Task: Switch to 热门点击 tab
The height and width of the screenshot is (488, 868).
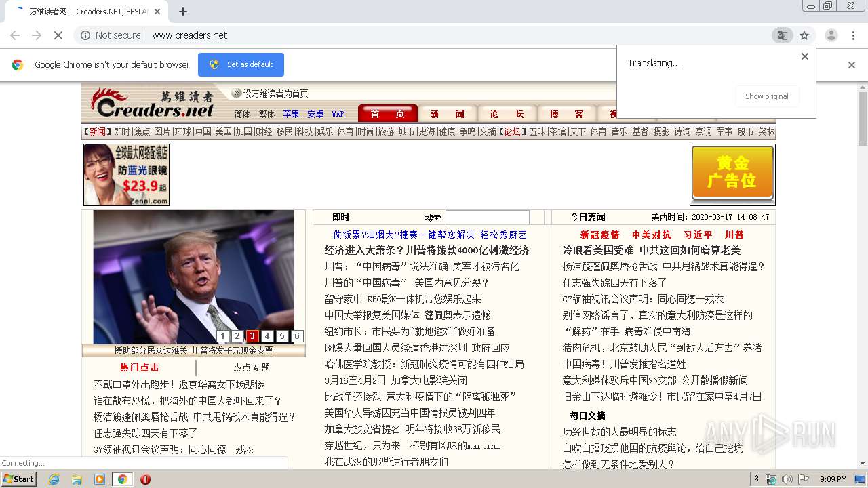Action: pos(140,367)
